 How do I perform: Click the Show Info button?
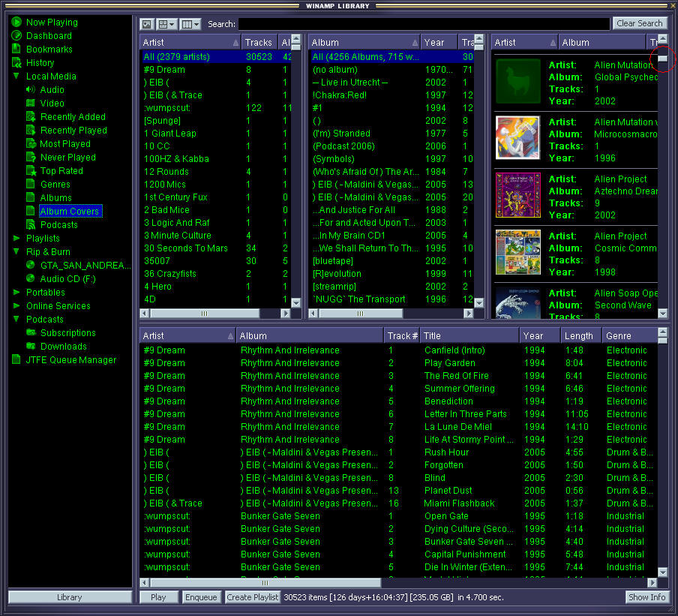click(x=646, y=597)
